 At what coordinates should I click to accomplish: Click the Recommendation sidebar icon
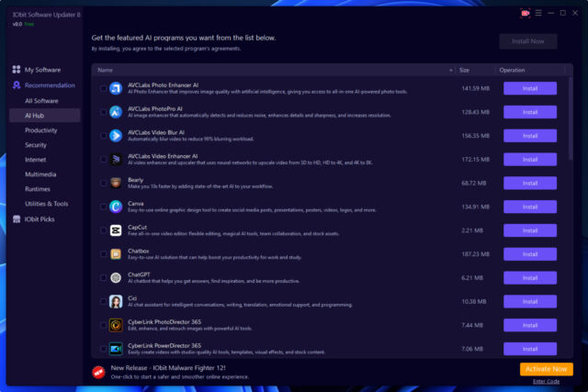tap(17, 85)
